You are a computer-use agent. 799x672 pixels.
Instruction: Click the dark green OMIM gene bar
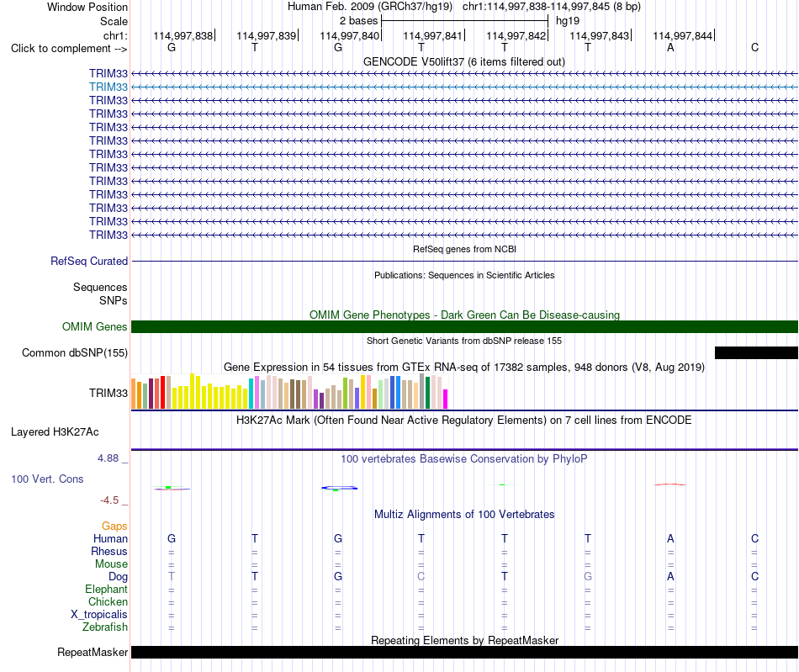coord(464,326)
